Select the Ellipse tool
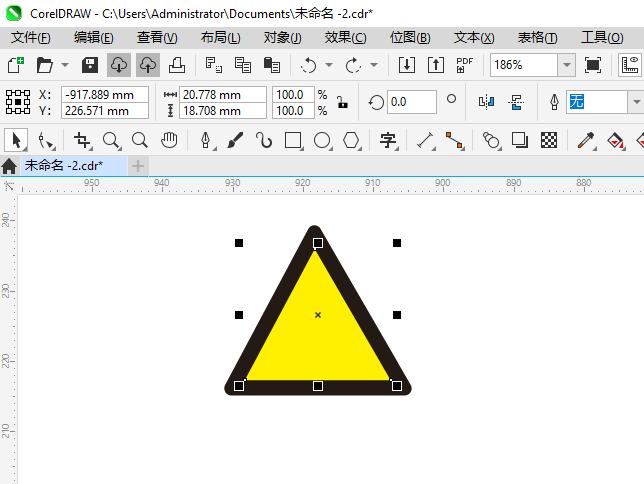The height and width of the screenshot is (484, 644). (322, 141)
